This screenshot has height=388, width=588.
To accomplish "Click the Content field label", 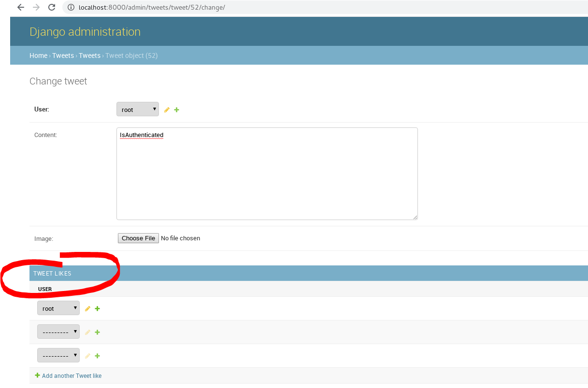I will [45, 135].
